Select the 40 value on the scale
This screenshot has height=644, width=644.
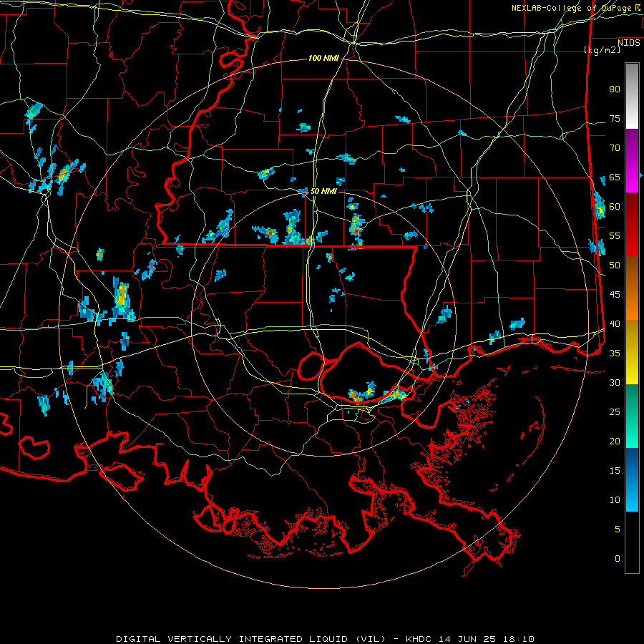click(615, 323)
